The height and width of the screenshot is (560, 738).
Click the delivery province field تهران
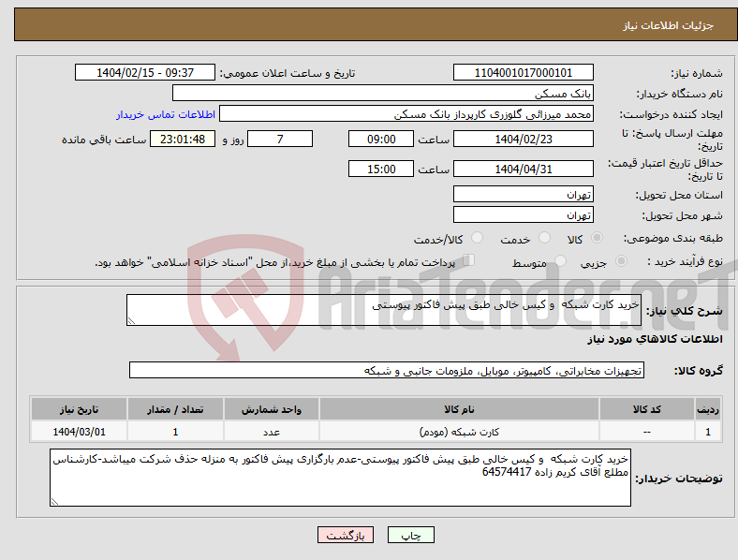523,194
